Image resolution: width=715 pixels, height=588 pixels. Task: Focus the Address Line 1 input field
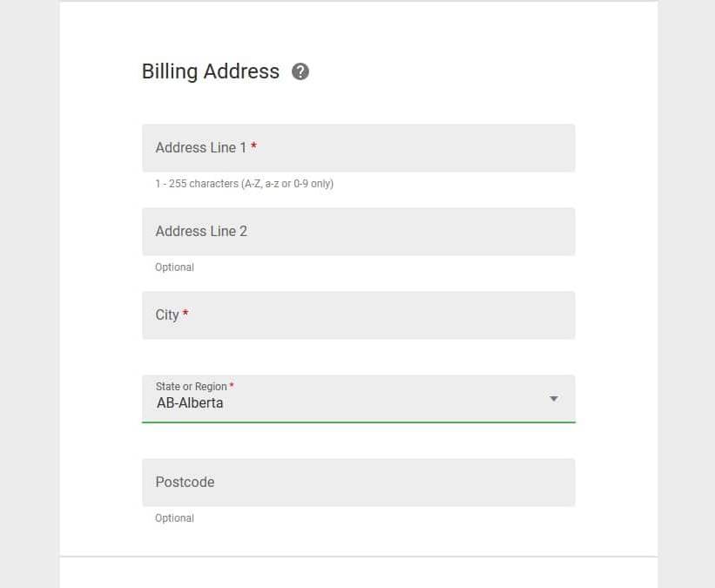point(359,148)
